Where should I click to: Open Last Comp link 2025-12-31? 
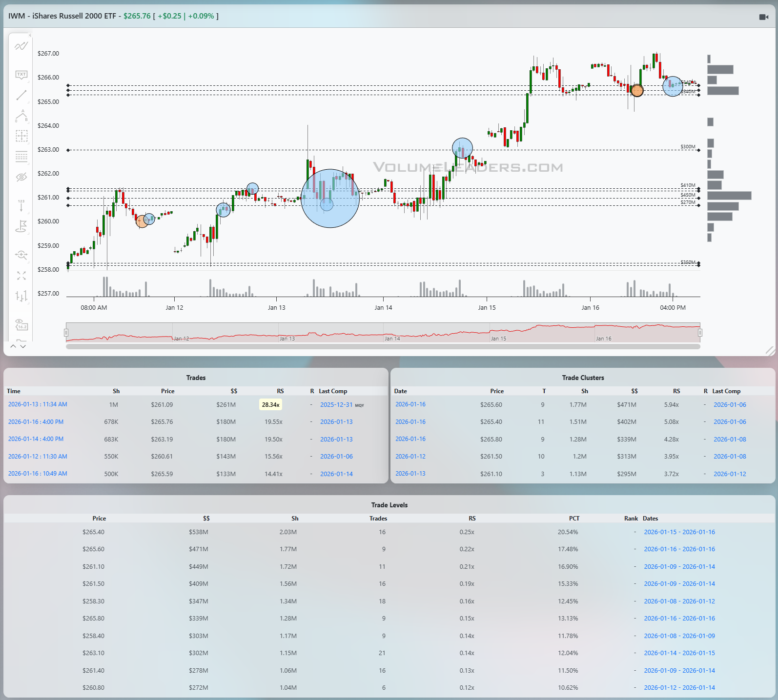click(336, 405)
